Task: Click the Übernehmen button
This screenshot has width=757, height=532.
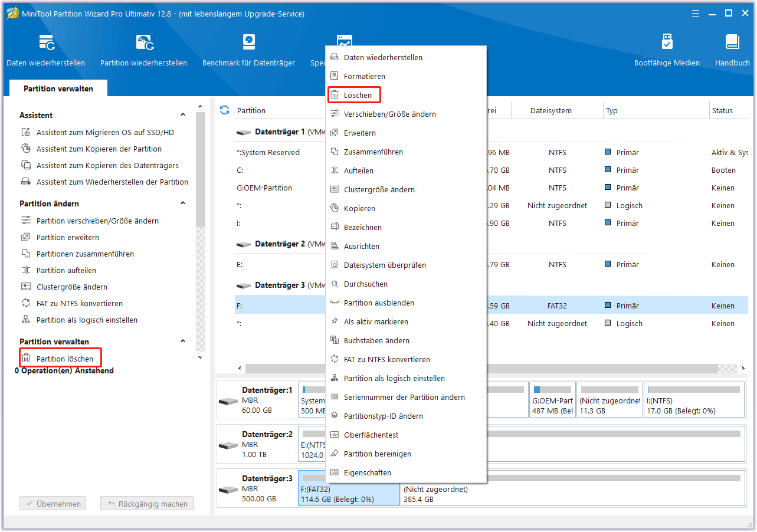Action: pos(53,504)
